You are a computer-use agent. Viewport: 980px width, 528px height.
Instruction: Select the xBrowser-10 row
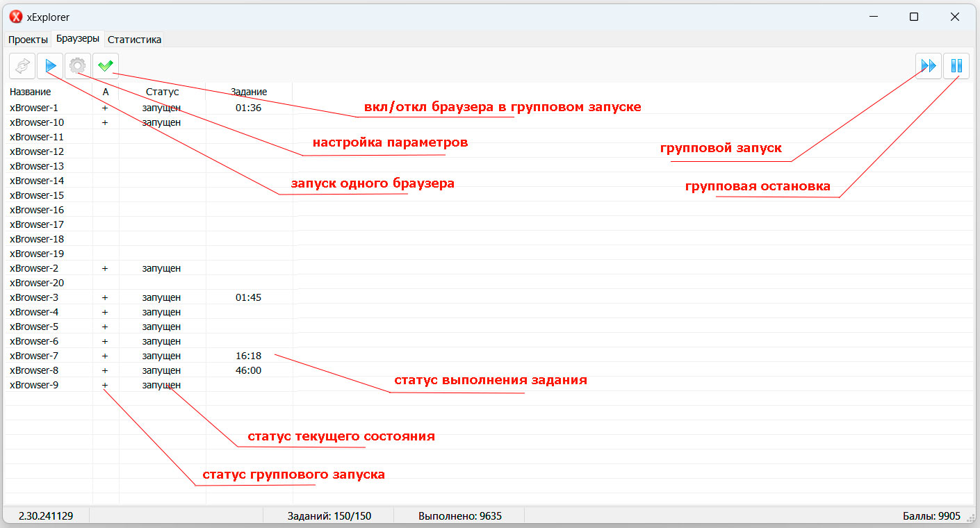point(149,122)
